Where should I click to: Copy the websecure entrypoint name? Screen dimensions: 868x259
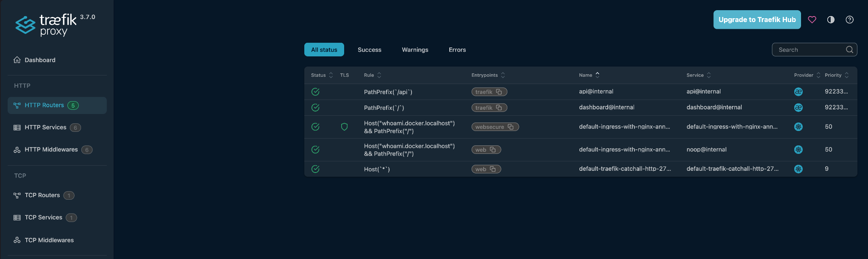511,127
